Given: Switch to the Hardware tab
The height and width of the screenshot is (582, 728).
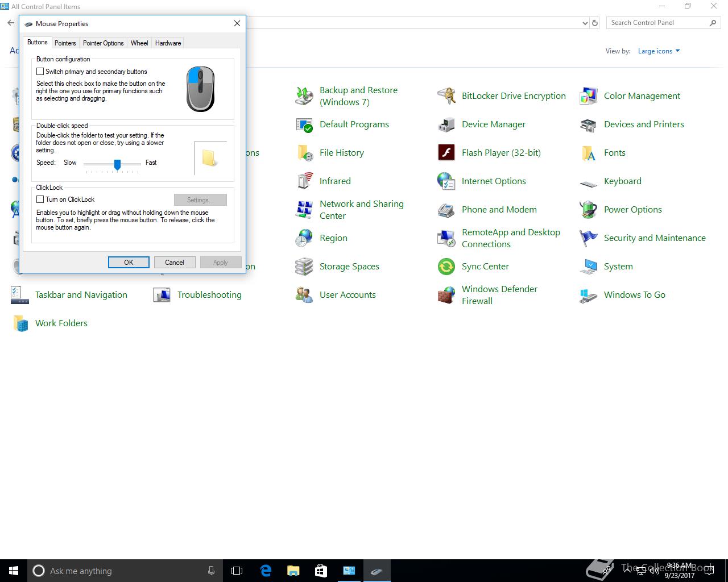Looking at the screenshot, I should click(168, 43).
